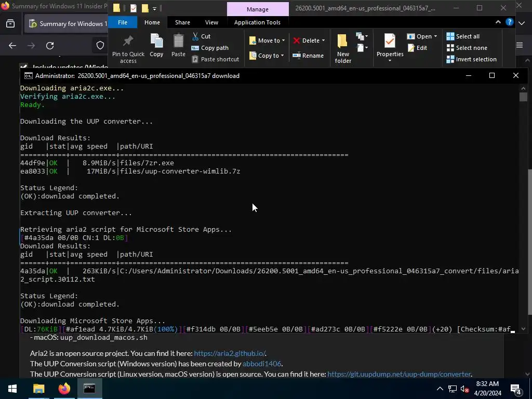Open the network tray icon
Image resolution: width=532 pixels, height=399 pixels.
(453, 389)
